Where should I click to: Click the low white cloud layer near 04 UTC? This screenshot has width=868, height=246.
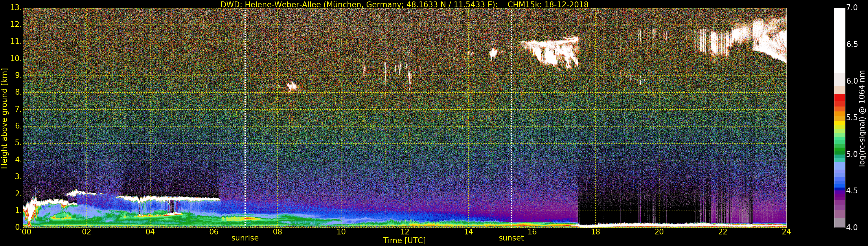click(168, 198)
